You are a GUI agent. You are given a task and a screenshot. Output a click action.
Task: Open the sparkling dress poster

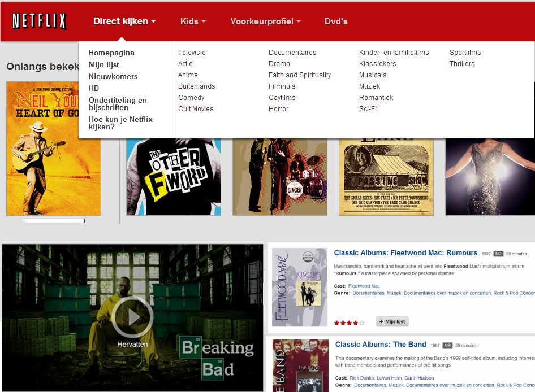point(490,177)
